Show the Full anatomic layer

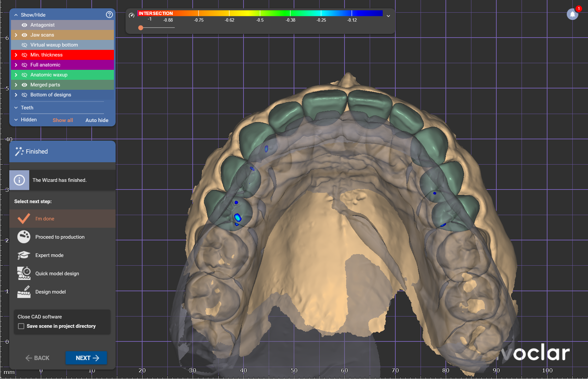24,65
